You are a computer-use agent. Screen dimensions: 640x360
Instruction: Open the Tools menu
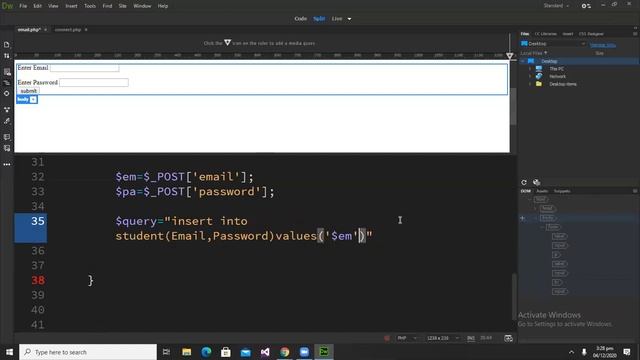90,6
